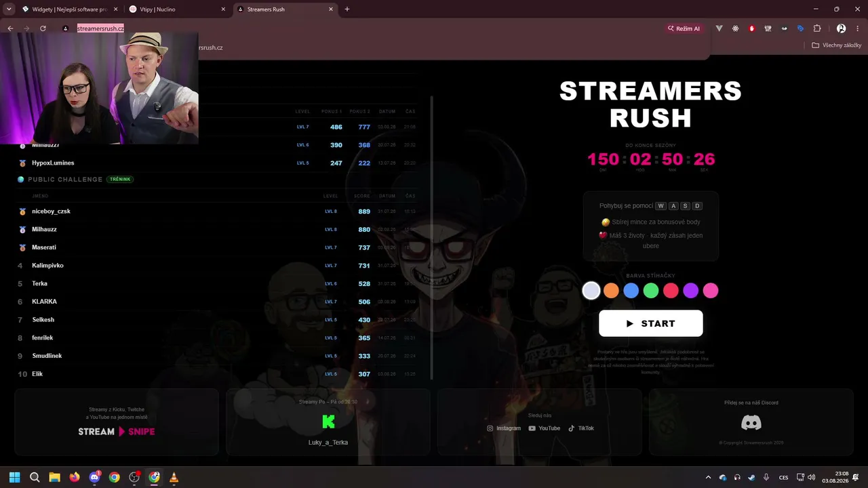
Task: Close the Widgety tab
Action: (115, 9)
